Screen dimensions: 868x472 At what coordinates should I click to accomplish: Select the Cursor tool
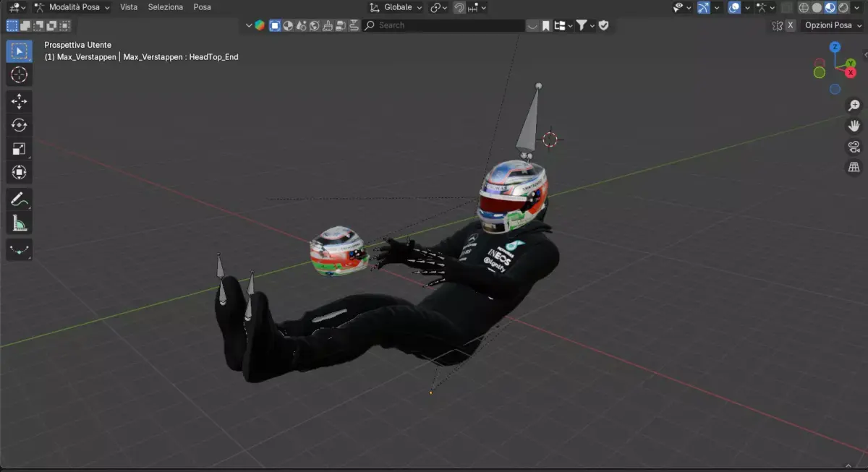point(20,75)
